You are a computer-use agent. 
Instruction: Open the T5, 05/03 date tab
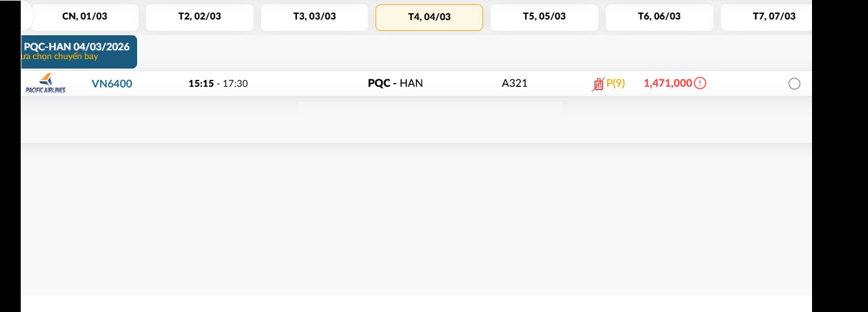click(544, 17)
